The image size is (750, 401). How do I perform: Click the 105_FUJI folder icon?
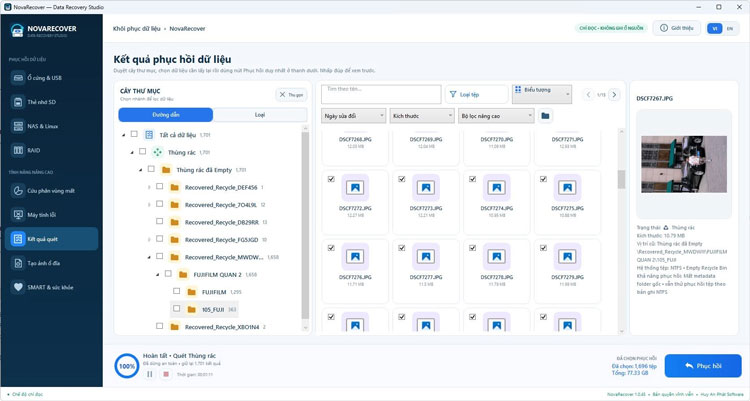point(192,310)
